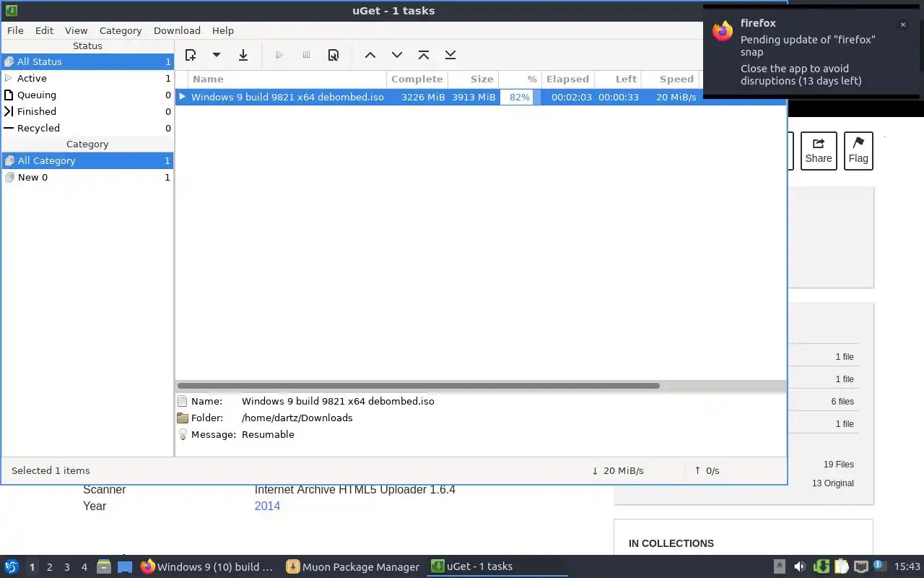Move task up with the up arrow icon
924x578 pixels.
[x=370, y=55]
